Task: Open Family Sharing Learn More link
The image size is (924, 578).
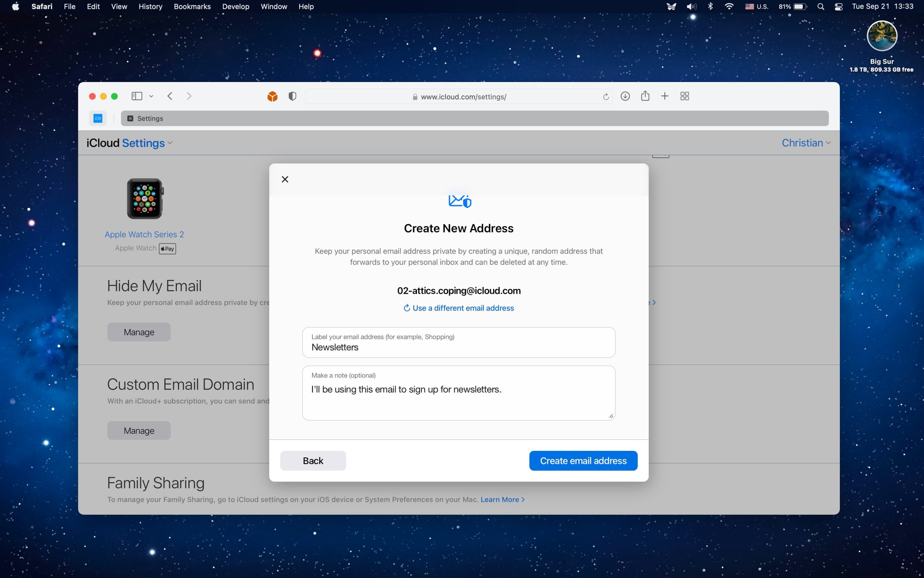Action: pos(502,500)
